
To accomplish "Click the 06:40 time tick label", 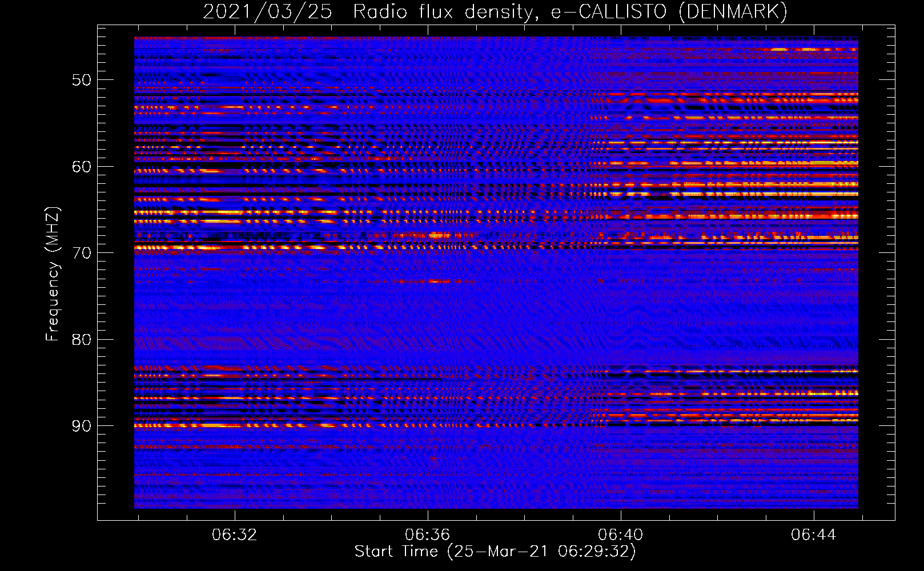I will [x=620, y=535].
